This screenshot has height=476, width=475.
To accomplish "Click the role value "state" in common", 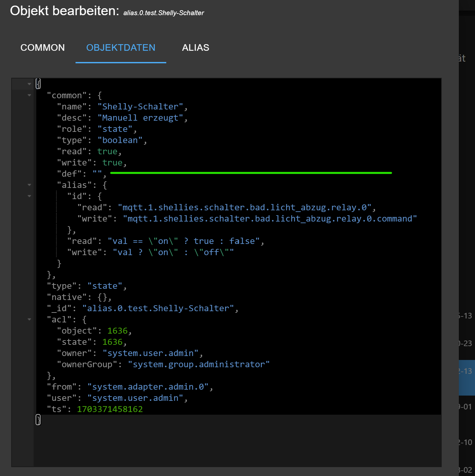I will tap(115, 129).
